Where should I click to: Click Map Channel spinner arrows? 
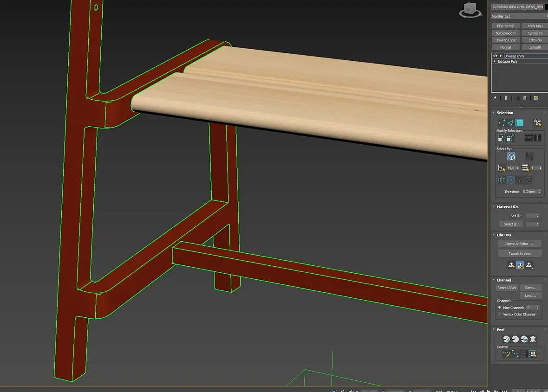538,308
